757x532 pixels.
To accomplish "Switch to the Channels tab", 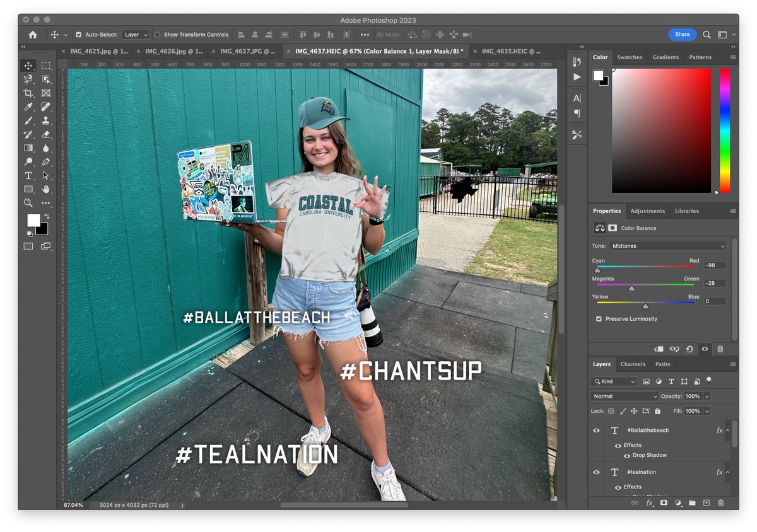I will [633, 364].
